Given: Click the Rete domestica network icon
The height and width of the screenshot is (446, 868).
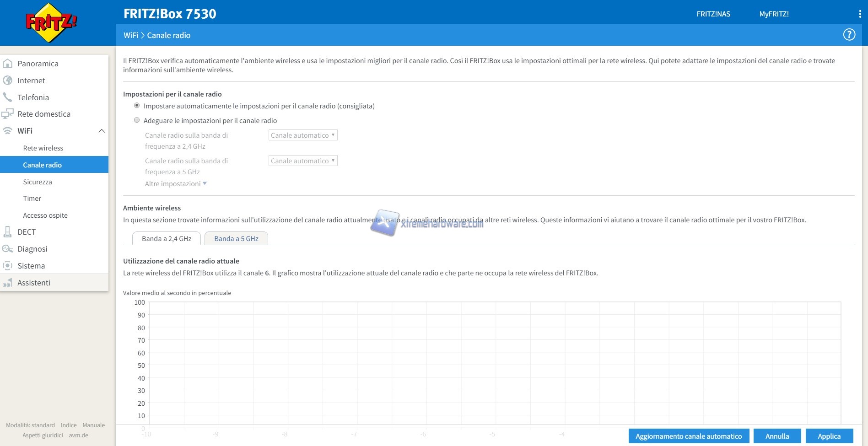Looking at the screenshot, I should tap(7, 114).
